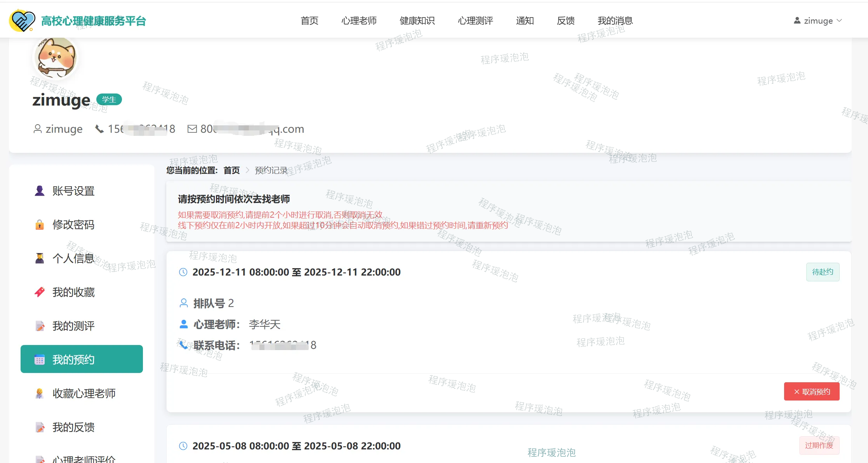Go to 健康知识 navigation item

[x=417, y=21]
